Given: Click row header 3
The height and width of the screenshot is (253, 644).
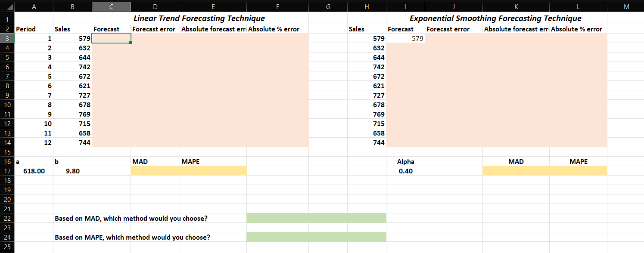Looking at the screenshot, I should (x=8, y=38).
